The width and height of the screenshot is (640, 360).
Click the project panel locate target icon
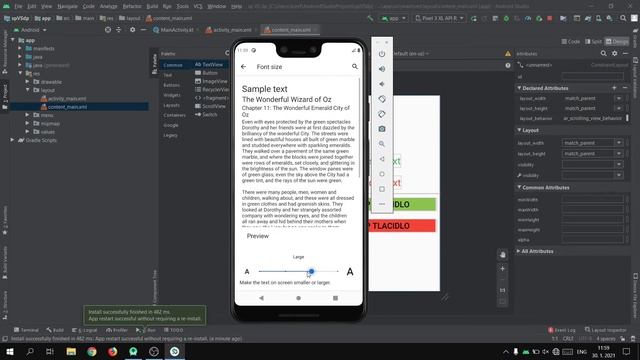pyautogui.click(x=108, y=30)
